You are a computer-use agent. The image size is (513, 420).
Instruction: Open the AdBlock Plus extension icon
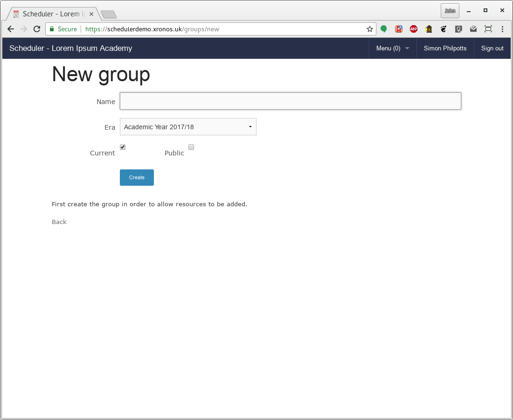[414, 29]
